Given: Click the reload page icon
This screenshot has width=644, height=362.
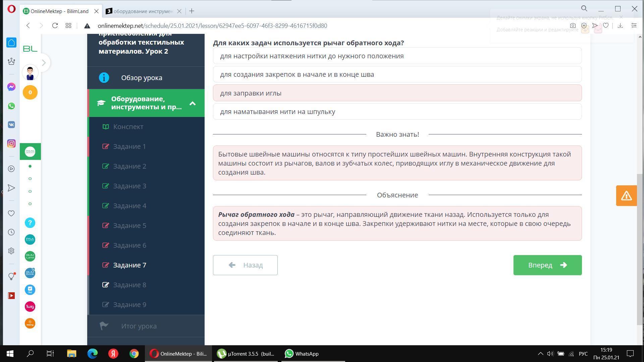Looking at the screenshot, I should pos(55,26).
